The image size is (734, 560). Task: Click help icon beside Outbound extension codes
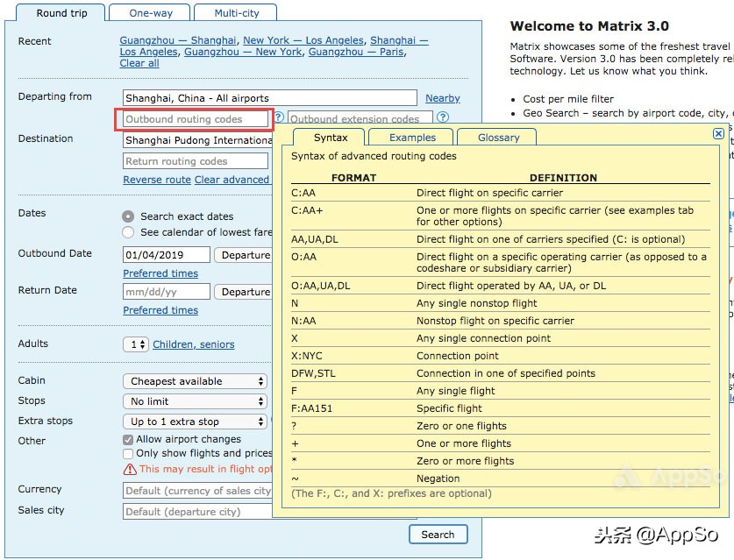point(443,117)
